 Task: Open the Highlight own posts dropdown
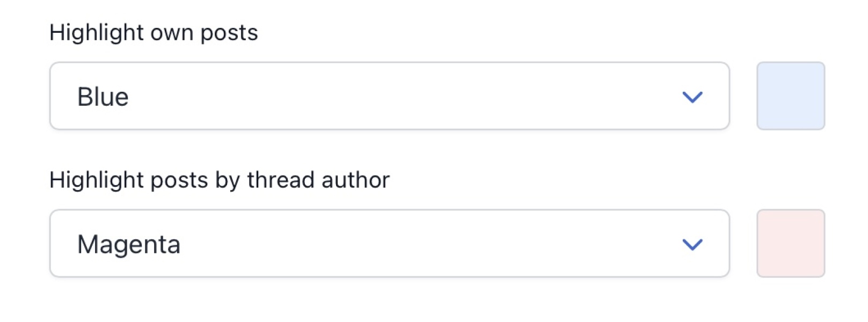click(389, 96)
